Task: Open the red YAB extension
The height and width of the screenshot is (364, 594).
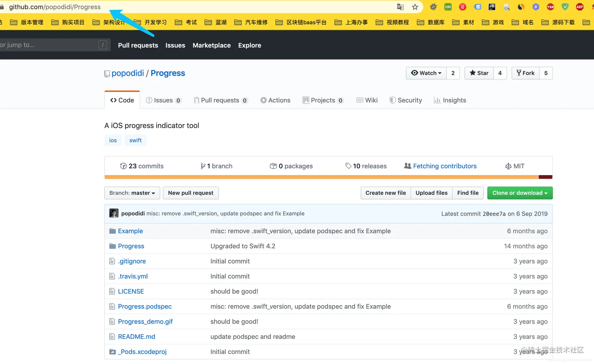Action: (550, 7)
